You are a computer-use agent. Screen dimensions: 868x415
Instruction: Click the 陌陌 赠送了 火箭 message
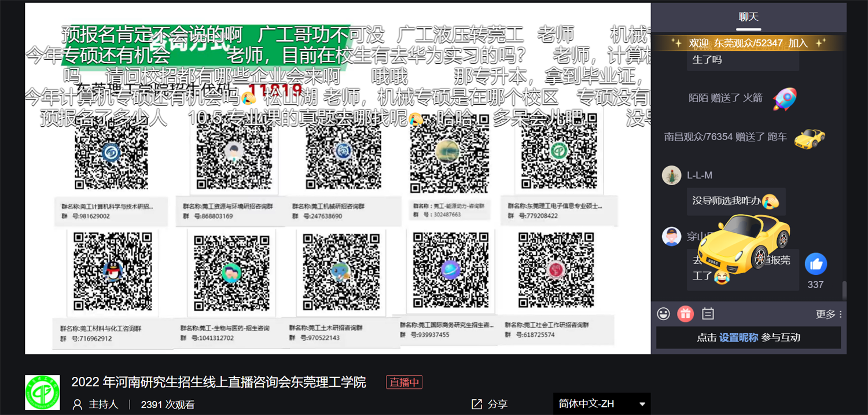tap(727, 98)
